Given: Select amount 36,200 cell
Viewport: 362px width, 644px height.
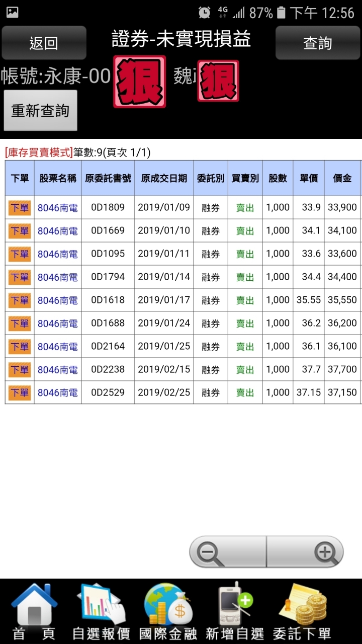Looking at the screenshot, I should 342,323.
